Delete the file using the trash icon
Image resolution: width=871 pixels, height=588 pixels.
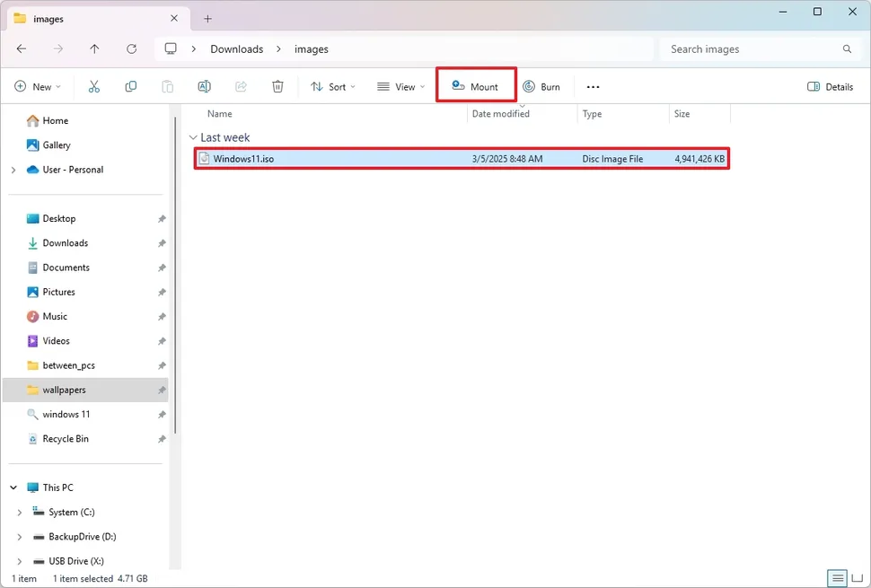click(277, 86)
